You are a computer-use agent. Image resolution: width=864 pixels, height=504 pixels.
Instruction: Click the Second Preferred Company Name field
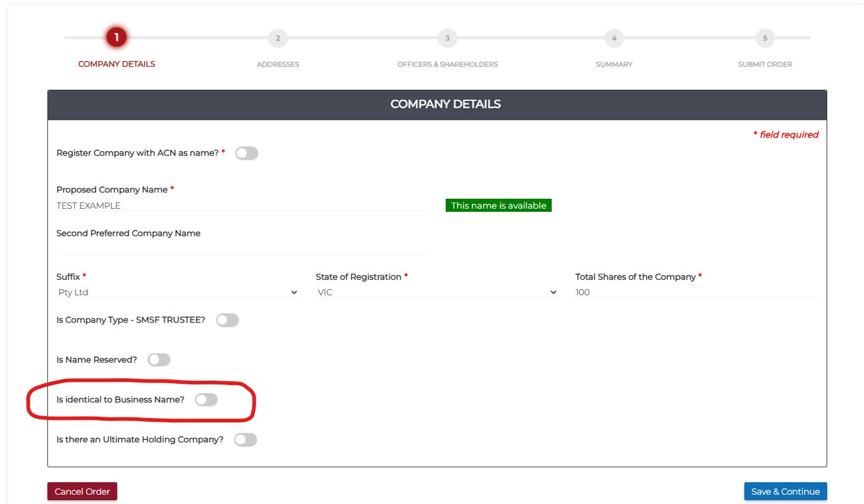tap(242, 247)
